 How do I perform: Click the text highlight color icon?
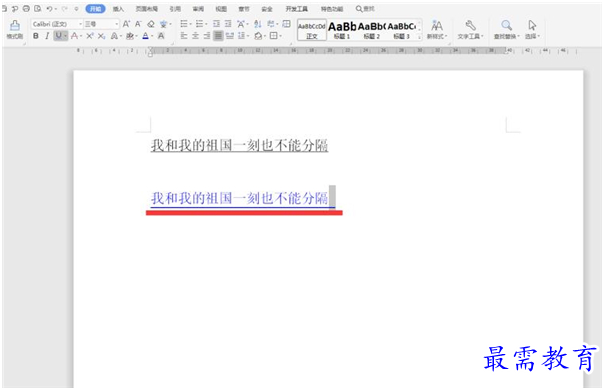[x=130, y=36]
